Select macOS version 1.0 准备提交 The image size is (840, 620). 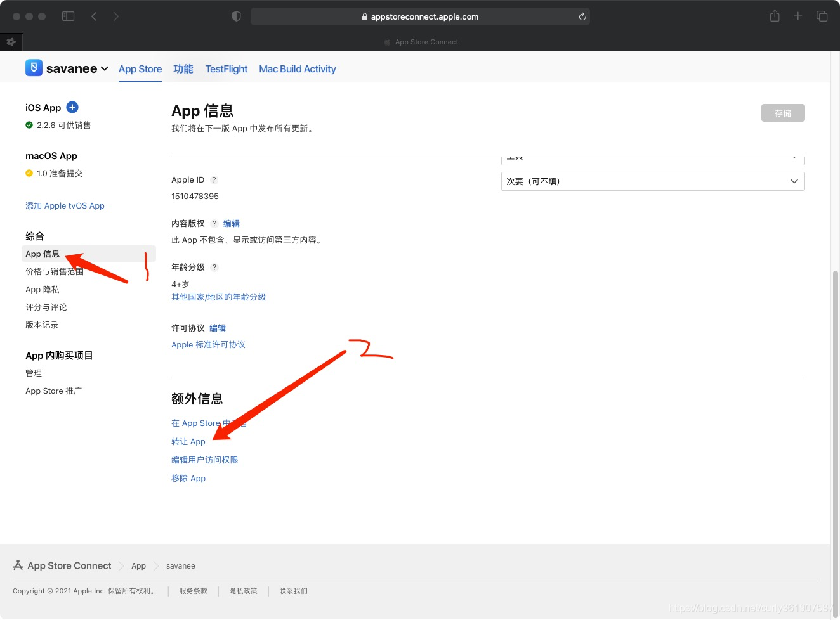click(x=55, y=173)
